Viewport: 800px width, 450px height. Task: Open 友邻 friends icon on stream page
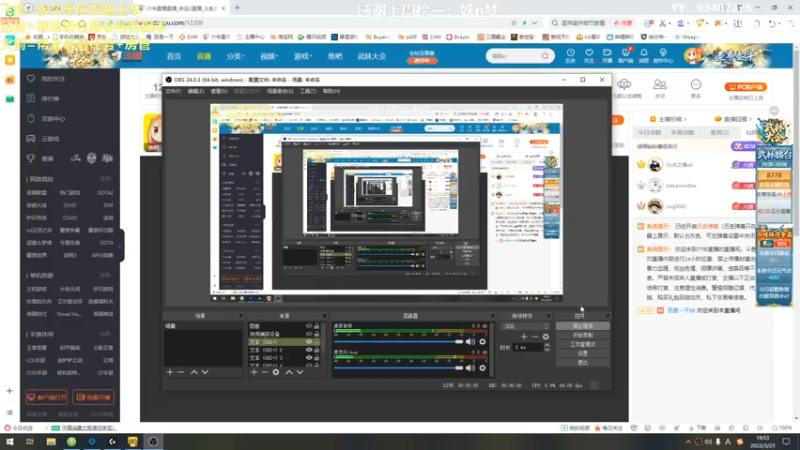pyautogui.click(x=660, y=88)
